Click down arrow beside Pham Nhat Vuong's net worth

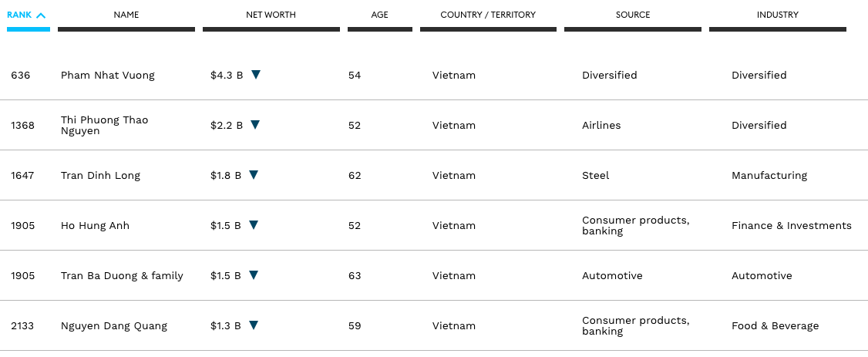[x=256, y=75]
